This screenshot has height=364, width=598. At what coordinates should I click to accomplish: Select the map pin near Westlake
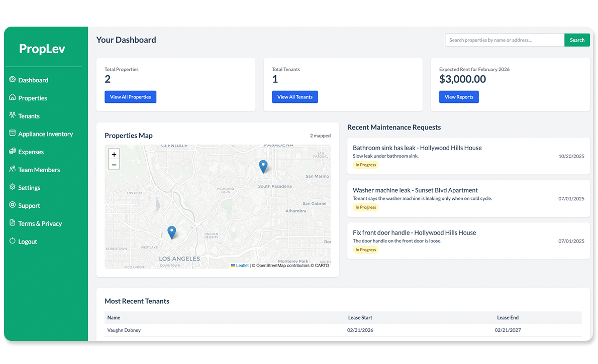(172, 232)
